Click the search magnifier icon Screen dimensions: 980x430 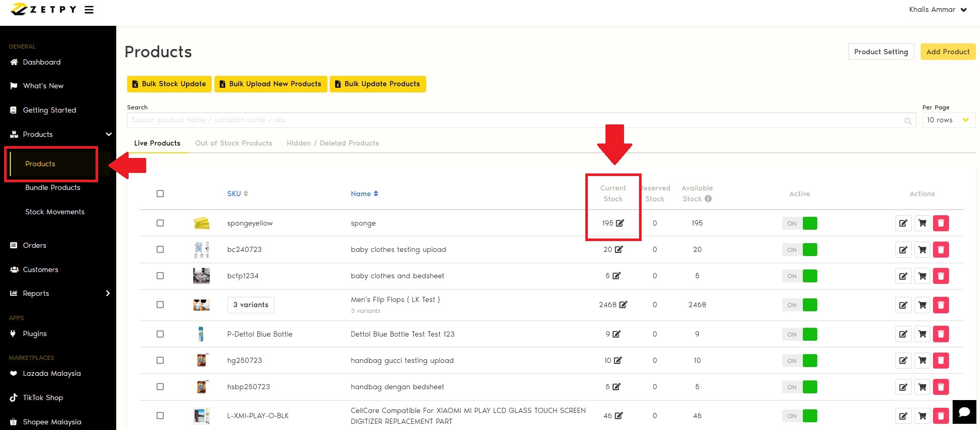coord(908,121)
